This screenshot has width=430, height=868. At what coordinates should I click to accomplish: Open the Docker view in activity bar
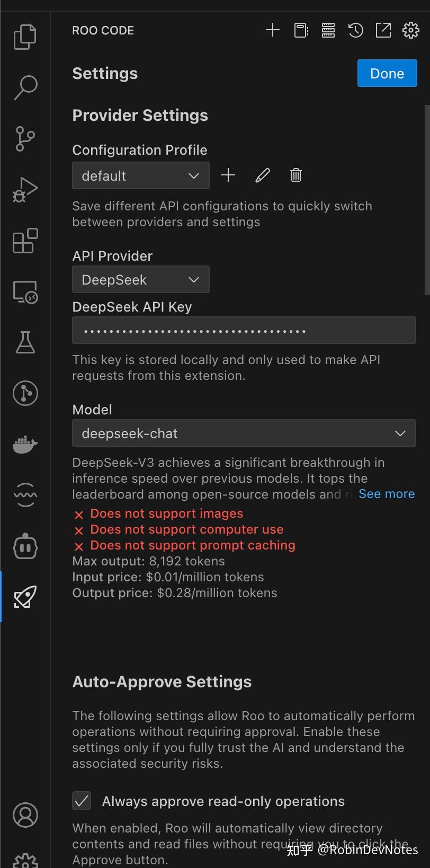coord(25,444)
